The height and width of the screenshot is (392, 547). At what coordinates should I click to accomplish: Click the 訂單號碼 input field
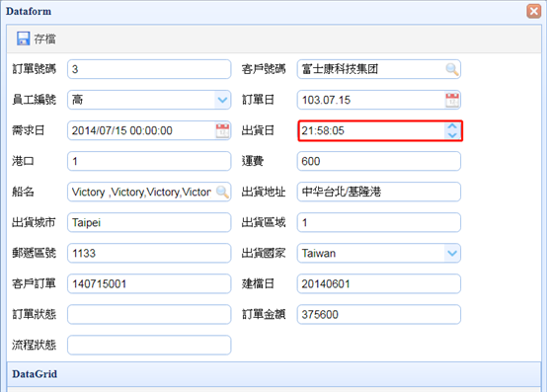tap(149, 69)
